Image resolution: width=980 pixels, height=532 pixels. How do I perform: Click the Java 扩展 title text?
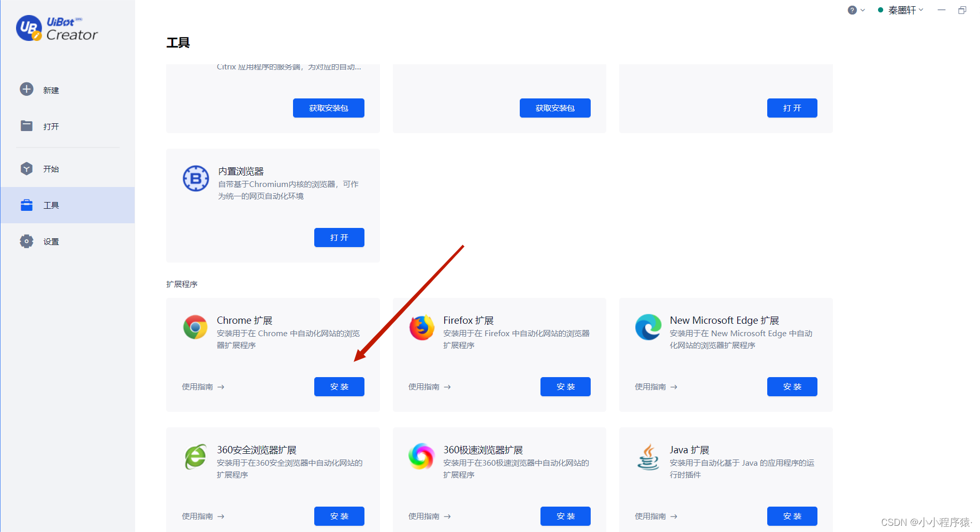(x=690, y=450)
